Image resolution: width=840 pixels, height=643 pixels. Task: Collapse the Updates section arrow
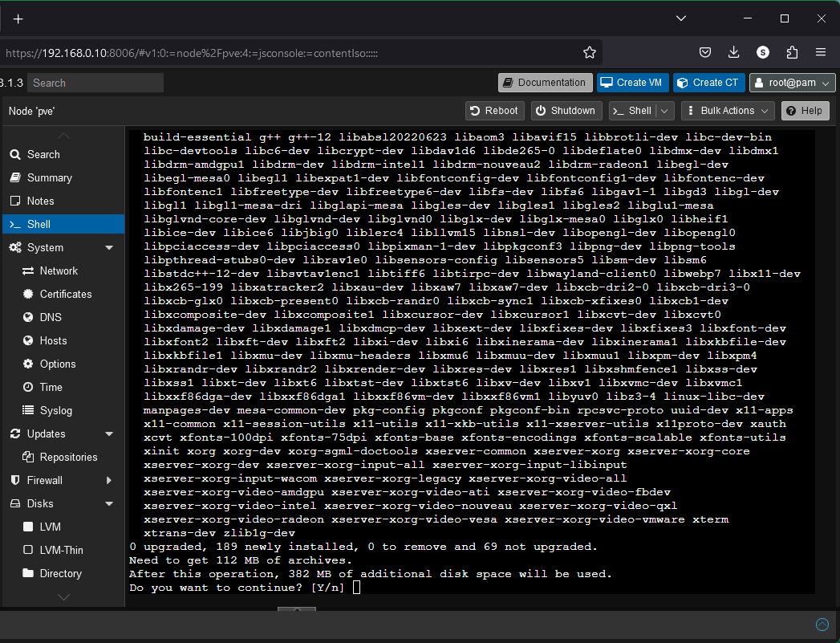(109, 434)
